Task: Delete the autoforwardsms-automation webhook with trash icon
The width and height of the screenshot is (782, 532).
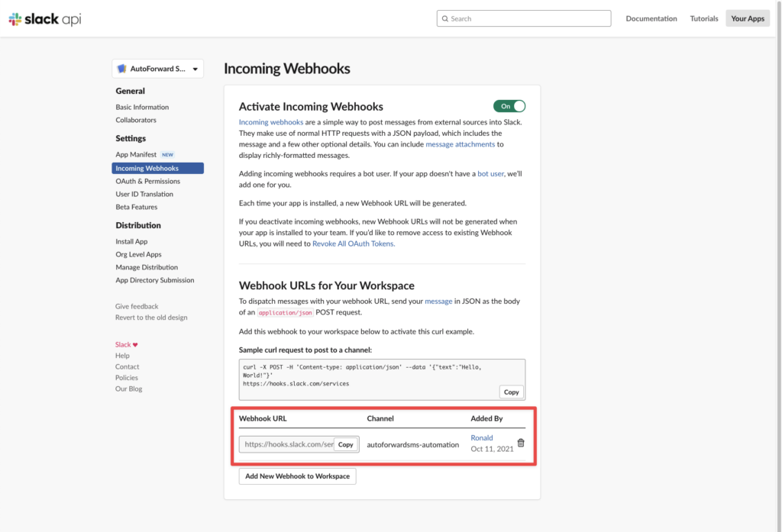Action: click(x=521, y=443)
